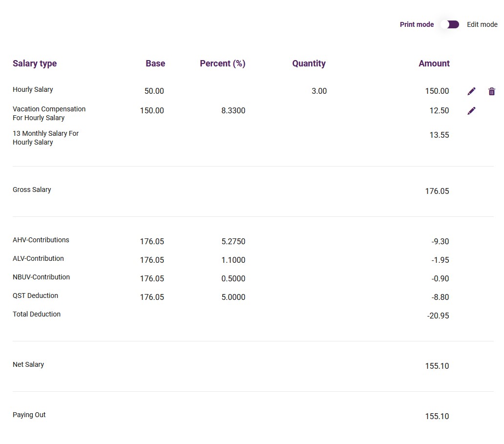The width and height of the screenshot is (504, 444).
Task: Click the Edit mode label
Action: (x=482, y=24)
